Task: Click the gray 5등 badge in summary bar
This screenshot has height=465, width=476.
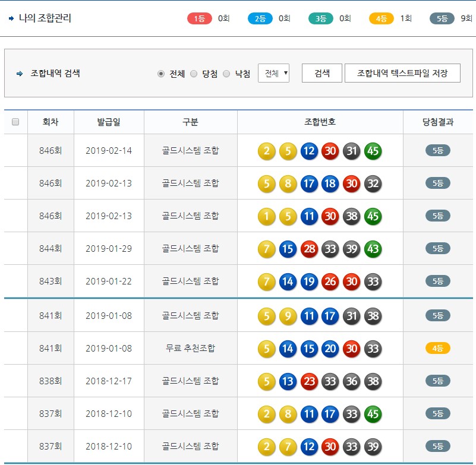Action: point(442,18)
